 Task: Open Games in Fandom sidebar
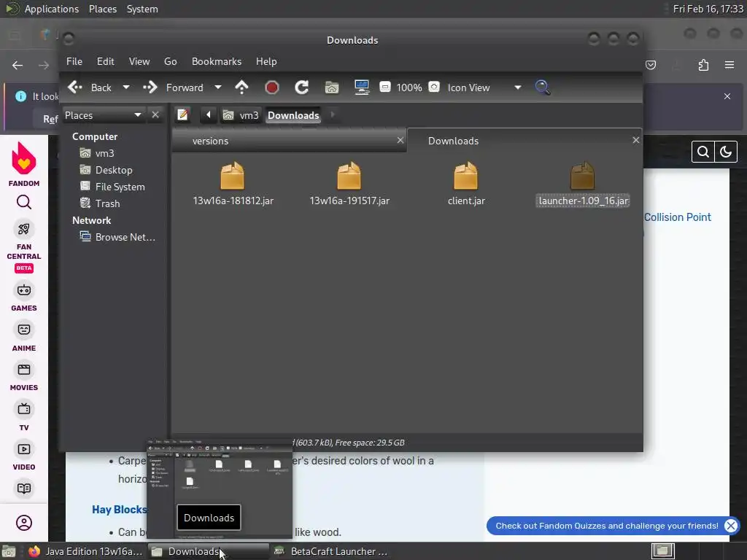[x=24, y=297]
